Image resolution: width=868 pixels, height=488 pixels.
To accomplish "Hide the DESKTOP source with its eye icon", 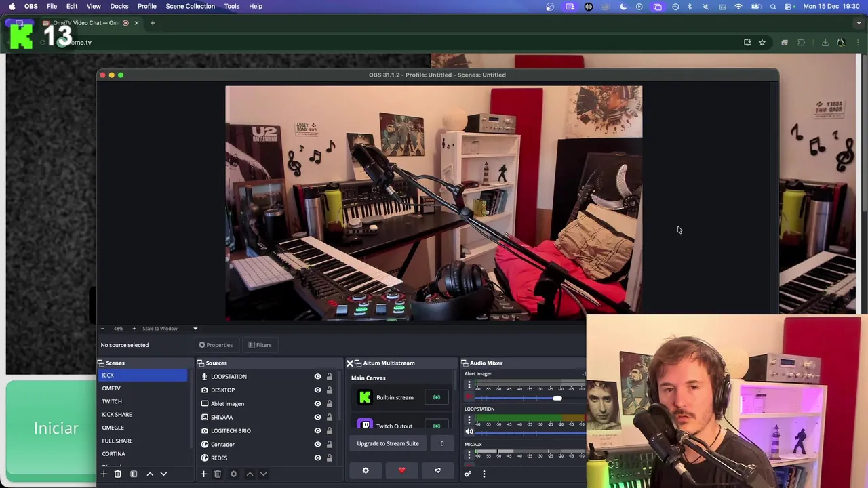I will (x=317, y=390).
